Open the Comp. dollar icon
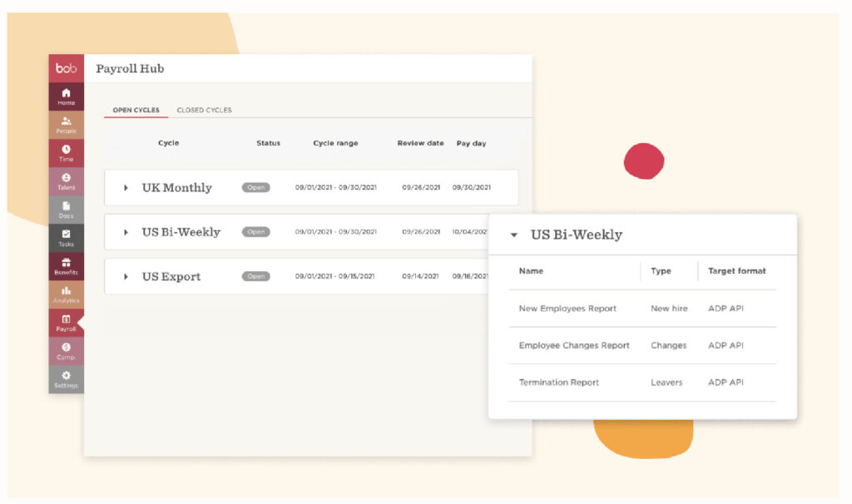Screen dimensions: 852x504 66,350
